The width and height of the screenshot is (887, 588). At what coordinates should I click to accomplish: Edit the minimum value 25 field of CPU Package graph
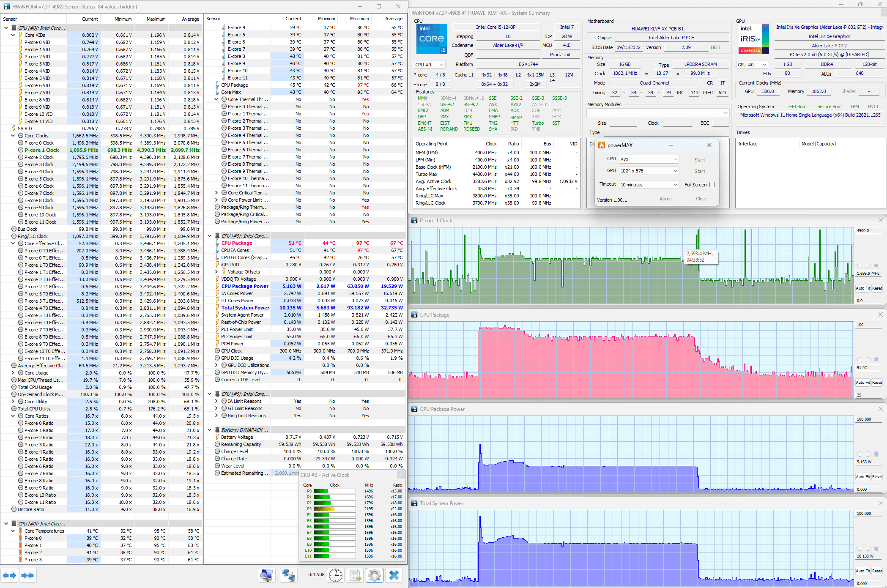[869, 395]
